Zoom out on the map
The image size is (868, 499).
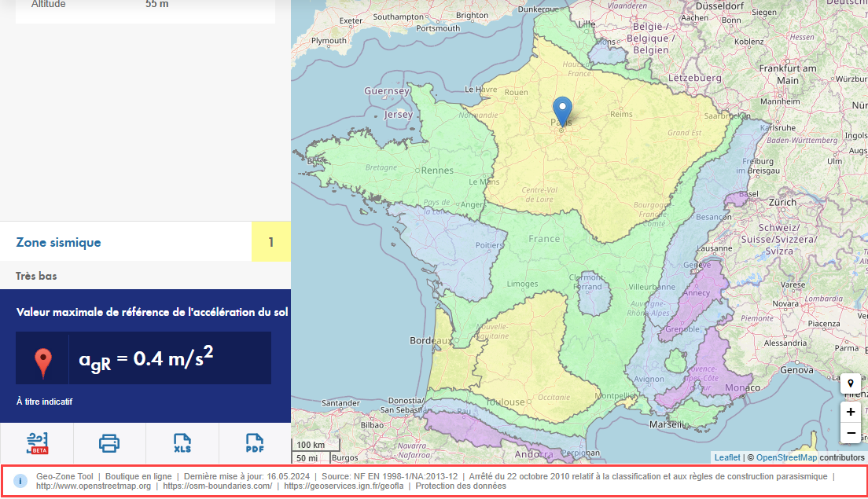coord(850,433)
